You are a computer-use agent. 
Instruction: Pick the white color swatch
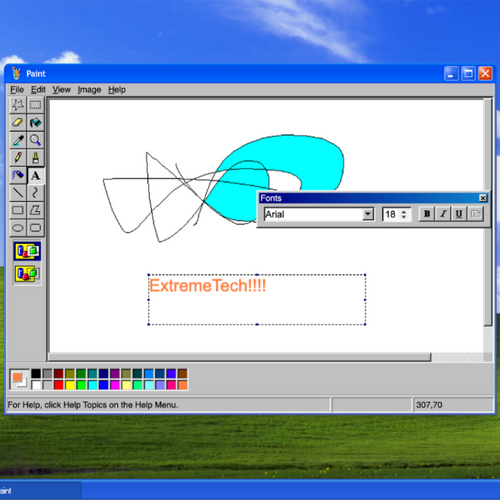36,385
